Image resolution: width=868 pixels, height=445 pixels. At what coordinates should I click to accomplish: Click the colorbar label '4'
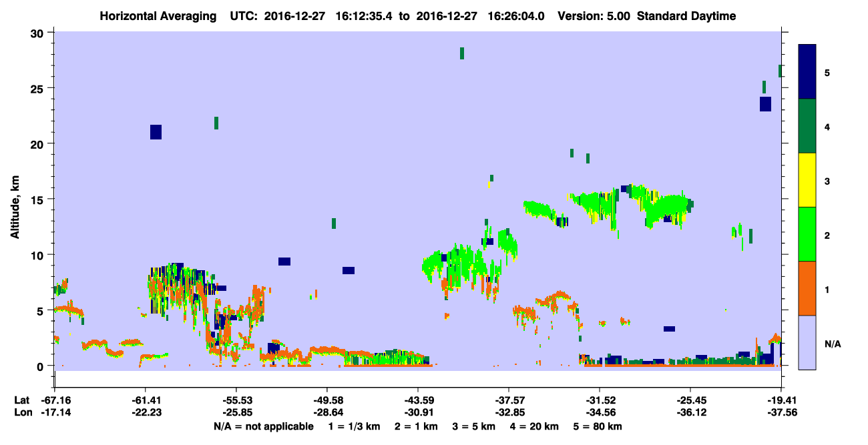pyautogui.click(x=827, y=127)
